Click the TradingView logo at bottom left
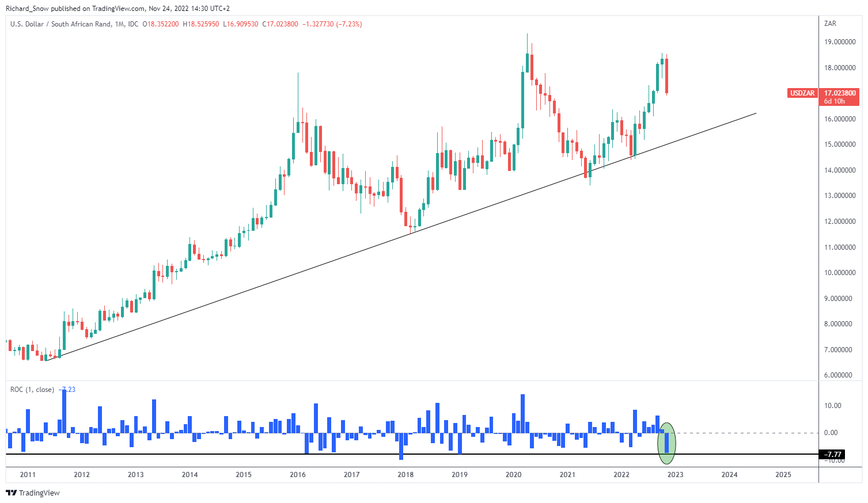Screen dimensions: 868x503 click(x=33, y=493)
